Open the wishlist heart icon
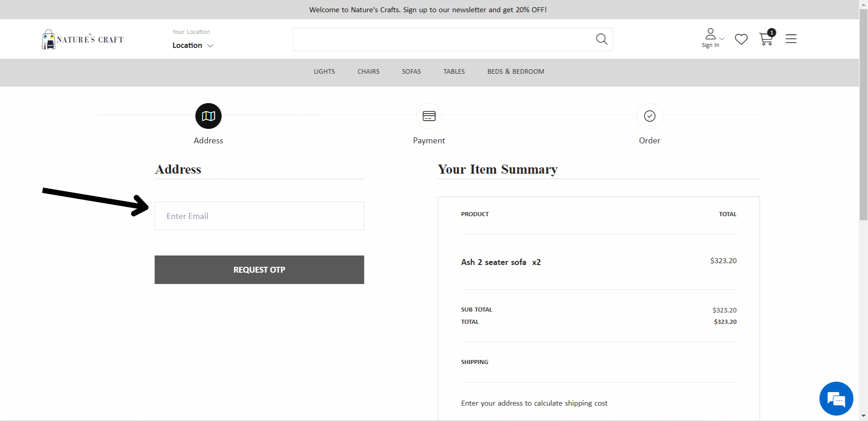 point(741,39)
